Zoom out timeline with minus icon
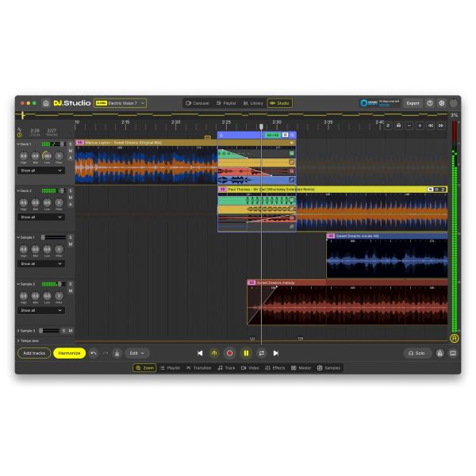This screenshot has width=476, height=476. pyautogui.click(x=409, y=125)
